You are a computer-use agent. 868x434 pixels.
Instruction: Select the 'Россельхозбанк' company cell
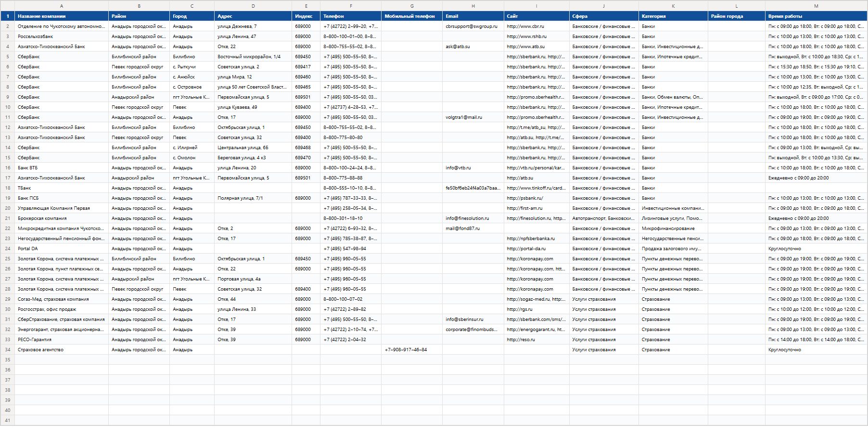point(62,37)
